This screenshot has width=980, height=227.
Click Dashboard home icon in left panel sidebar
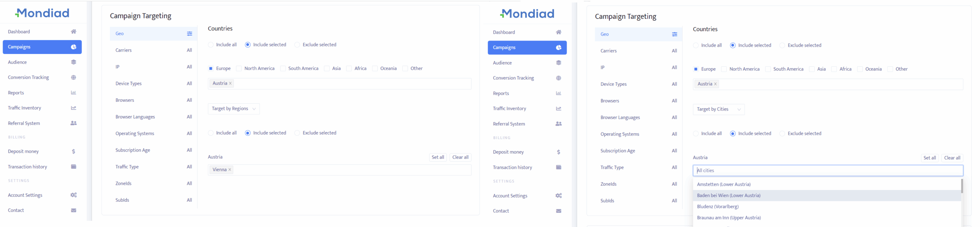pyautogui.click(x=73, y=31)
